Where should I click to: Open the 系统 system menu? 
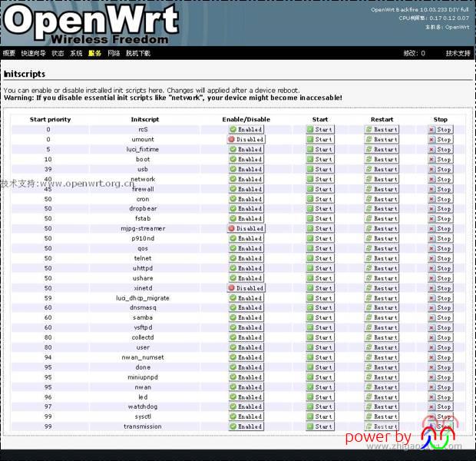tap(76, 54)
